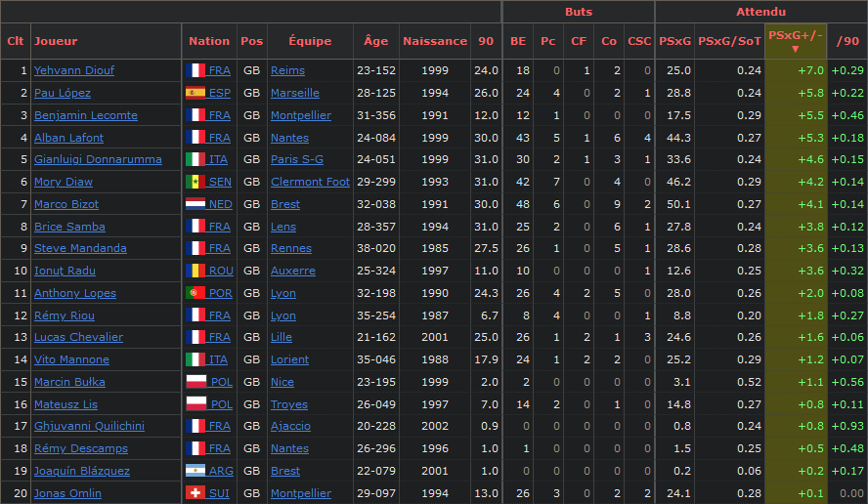Image resolution: width=868 pixels, height=504 pixels.
Task: Click the Italy flag beside Gianluigi Donnarumma
Action: click(x=195, y=159)
